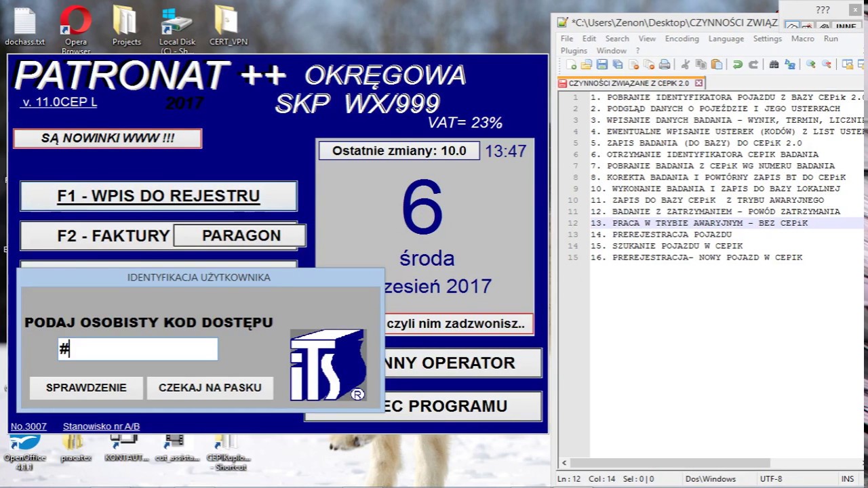Open the Settings menu in Notepad++
The width and height of the screenshot is (868, 488).
click(768, 39)
